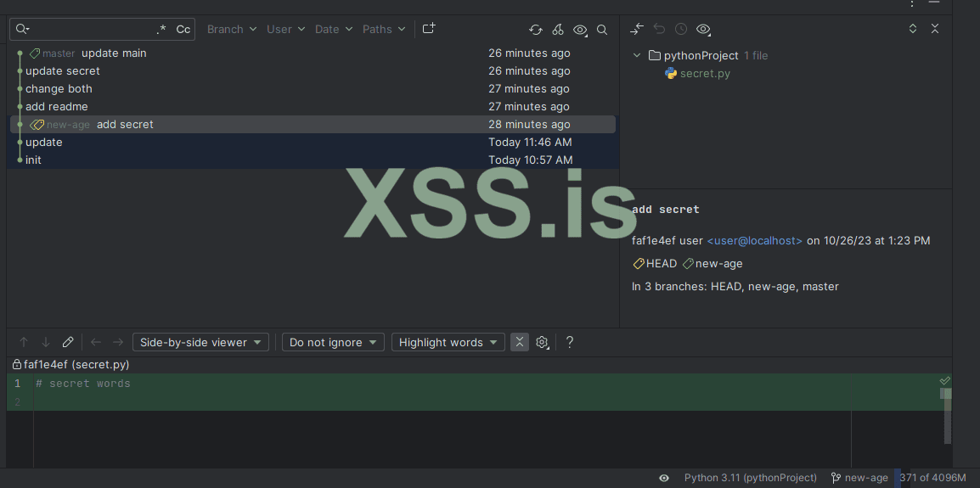Click the user@localhost email link
This screenshot has width=980, height=488.
tap(754, 240)
